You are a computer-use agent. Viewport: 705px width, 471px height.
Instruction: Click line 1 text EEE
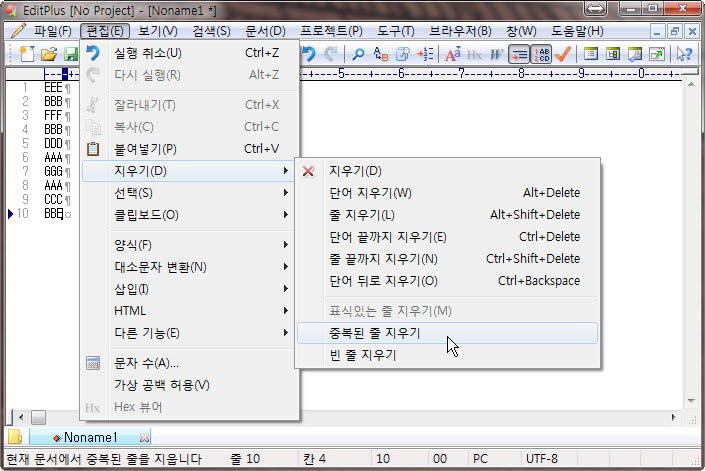[53, 88]
